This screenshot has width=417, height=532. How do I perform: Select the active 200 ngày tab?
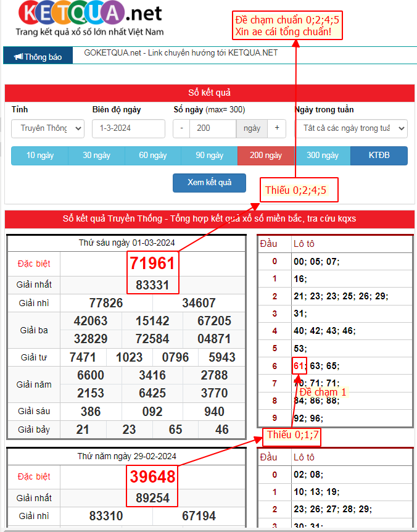tap(266, 156)
